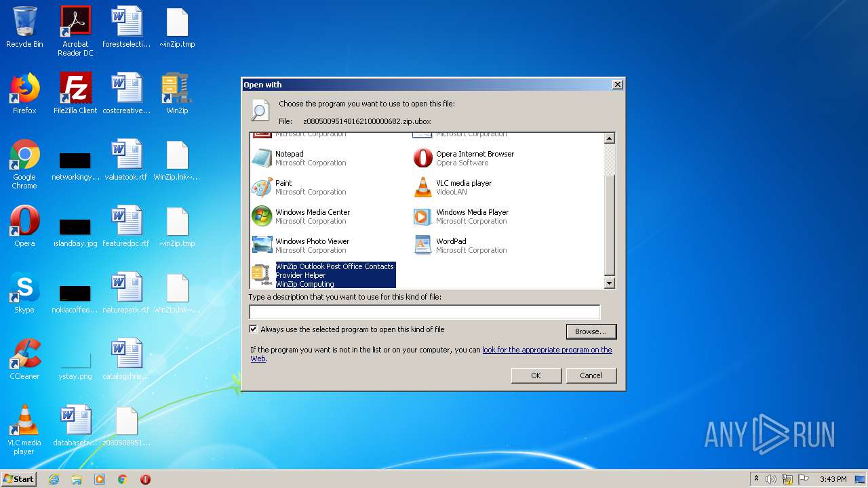
Task: Open the volume control in system tray
Action: pos(771,479)
